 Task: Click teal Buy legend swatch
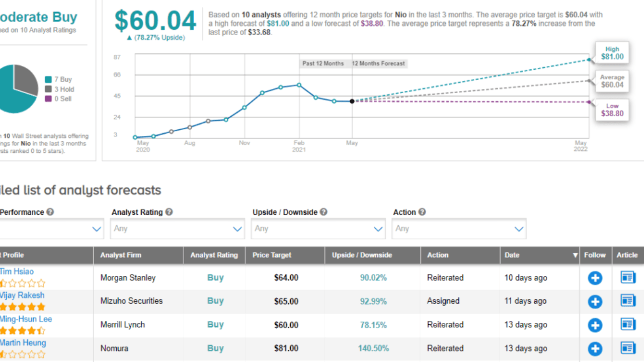[x=48, y=79]
